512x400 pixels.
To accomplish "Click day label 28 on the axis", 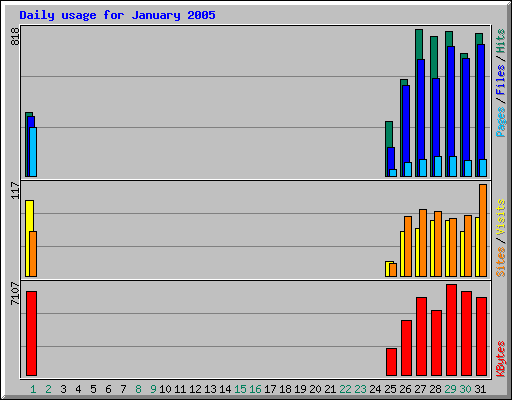I will coord(435,389).
